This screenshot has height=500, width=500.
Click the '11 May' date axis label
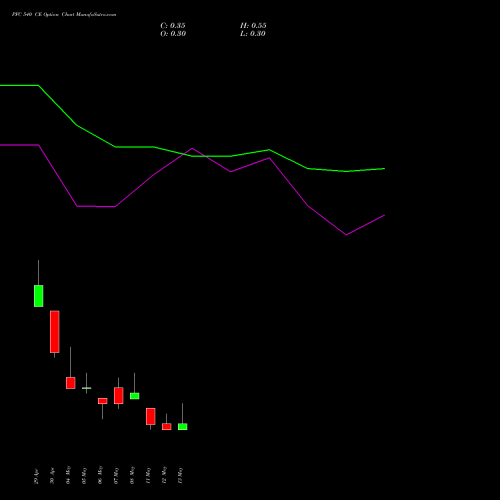tap(148, 475)
